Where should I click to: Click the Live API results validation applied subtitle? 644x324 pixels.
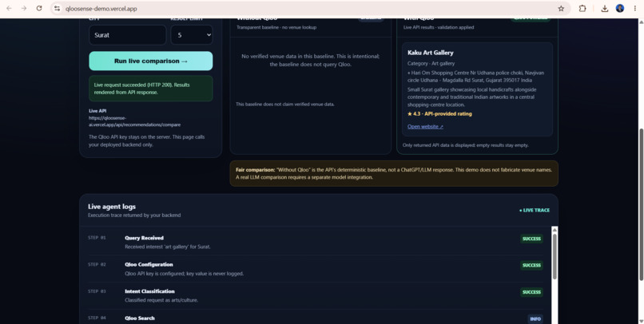click(x=438, y=27)
